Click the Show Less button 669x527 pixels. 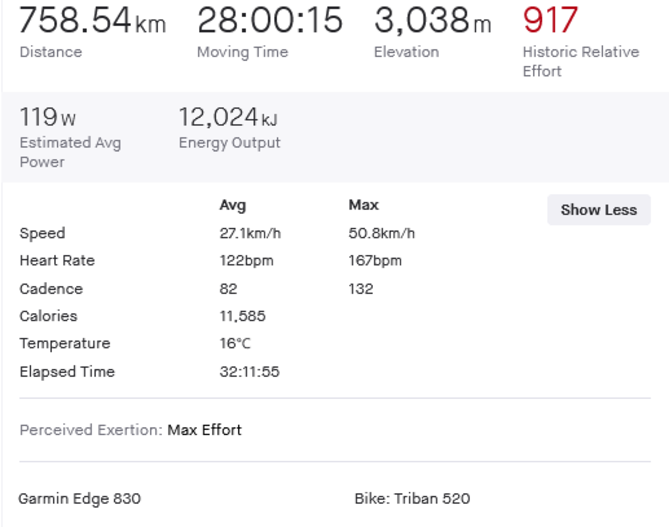click(x=598, y=210)
